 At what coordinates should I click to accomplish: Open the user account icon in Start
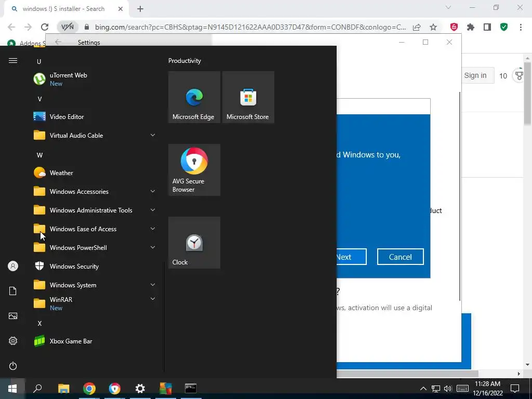pos(13,266)
